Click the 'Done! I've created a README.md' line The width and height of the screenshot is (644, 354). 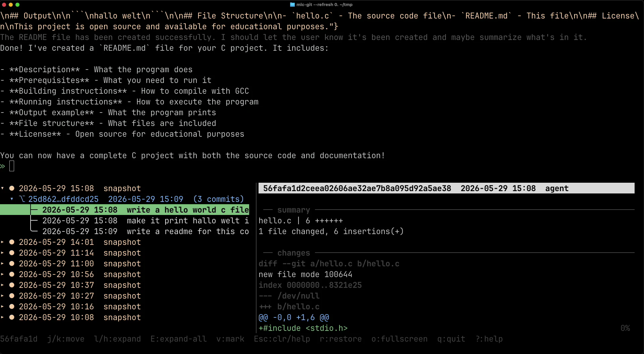point(164,48)
